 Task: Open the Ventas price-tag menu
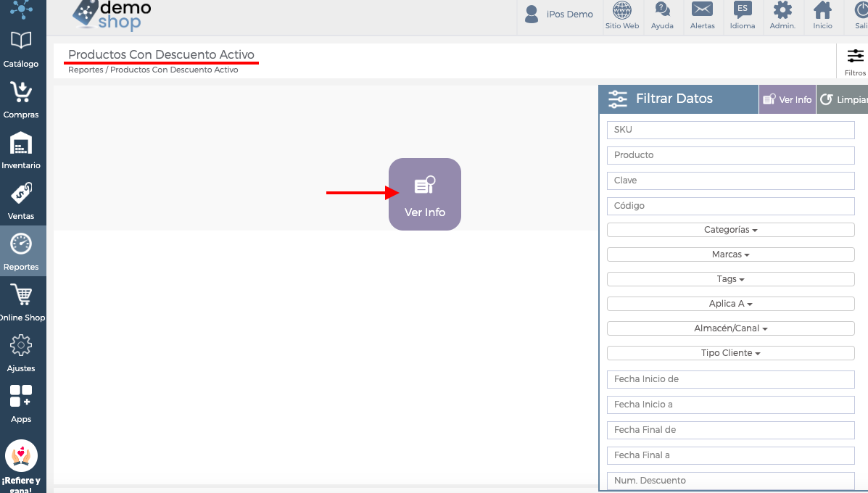[21, 202]
